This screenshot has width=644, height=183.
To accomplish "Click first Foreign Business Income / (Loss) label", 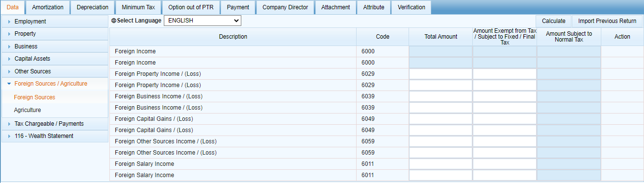I will [x=158, y=96].
